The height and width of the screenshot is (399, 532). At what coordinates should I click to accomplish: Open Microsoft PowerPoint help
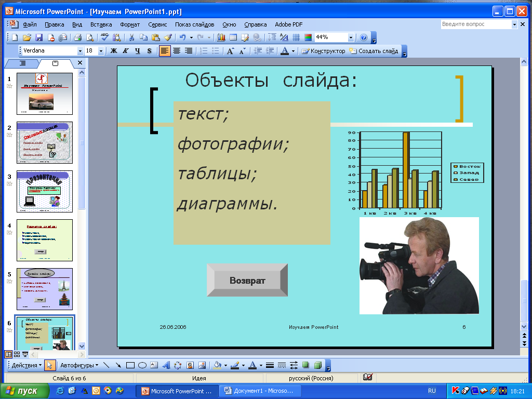coord(363,37)
